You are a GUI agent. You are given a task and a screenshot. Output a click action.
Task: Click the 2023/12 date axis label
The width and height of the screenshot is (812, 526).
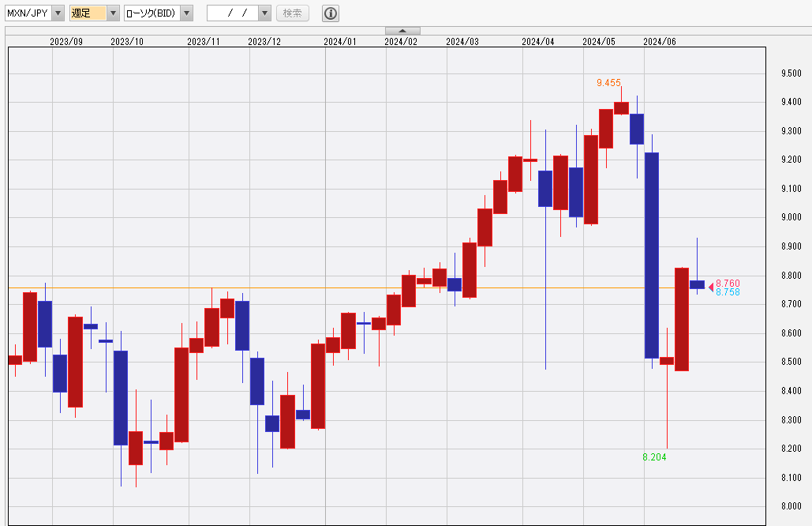[264, 41]
